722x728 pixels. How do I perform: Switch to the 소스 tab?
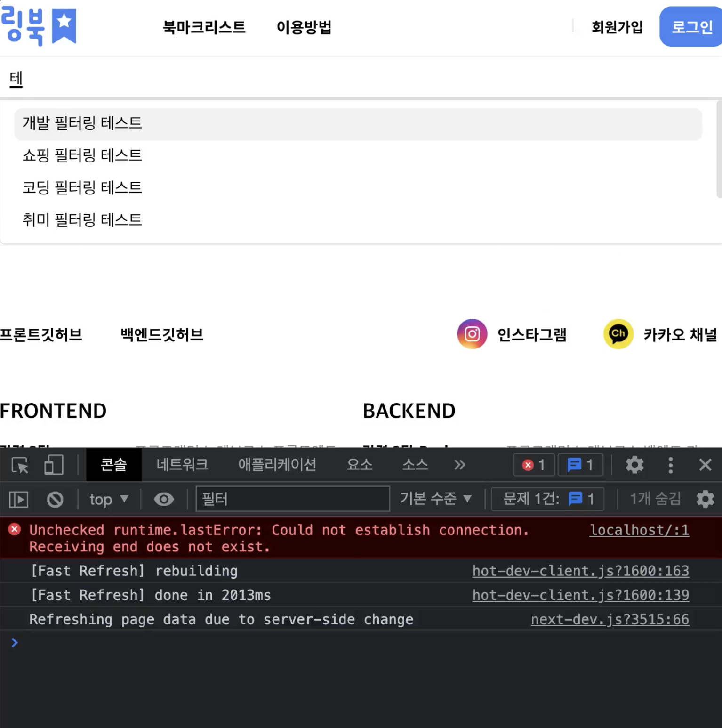click(x=415, y=465)
